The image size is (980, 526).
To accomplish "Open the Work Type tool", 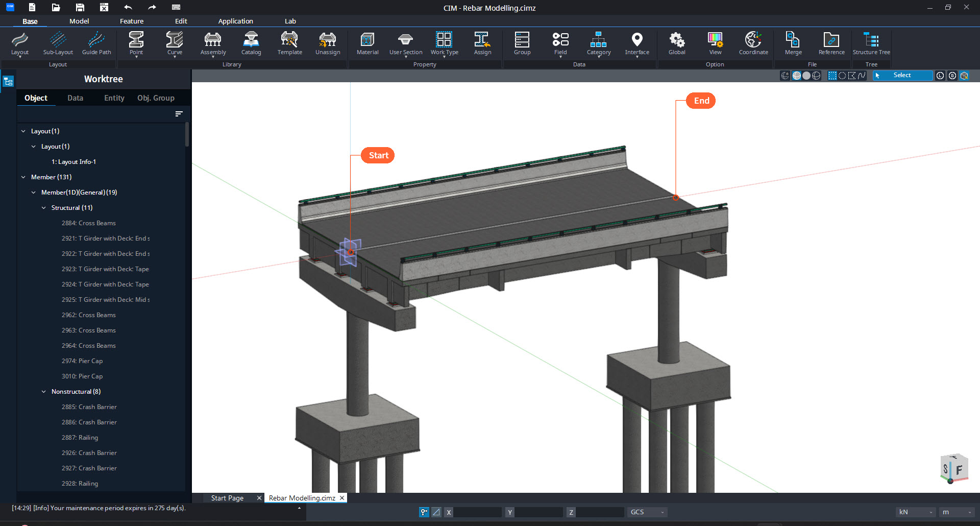I will point(444,44).
